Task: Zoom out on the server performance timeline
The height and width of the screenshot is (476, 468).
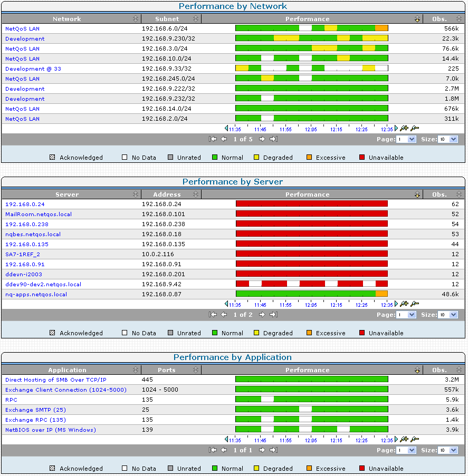Action: [x=414, y=304]
